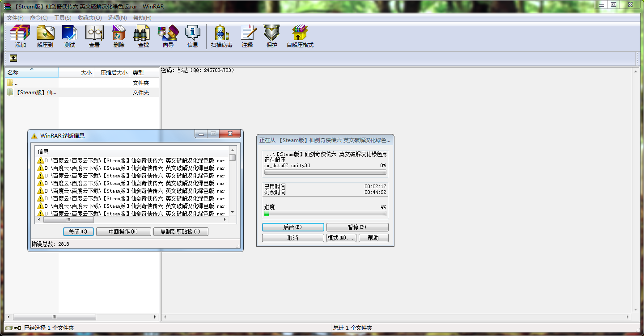Open the 收藏夹(O) menu
Image resolution: width=644 pixels, height=336 pixels.
(x=90, y=18)
